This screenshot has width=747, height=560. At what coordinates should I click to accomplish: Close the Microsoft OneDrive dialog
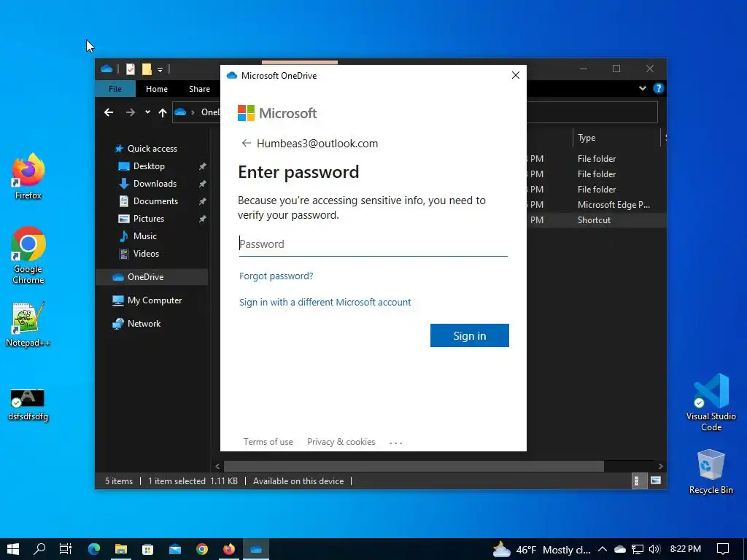tap(516, 75)
